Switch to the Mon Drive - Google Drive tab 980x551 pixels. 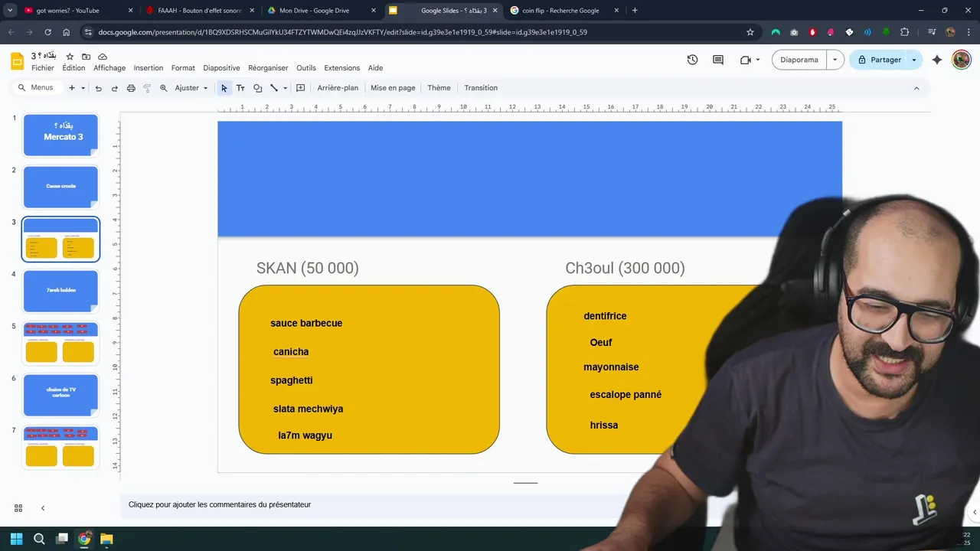pos(320,11)
